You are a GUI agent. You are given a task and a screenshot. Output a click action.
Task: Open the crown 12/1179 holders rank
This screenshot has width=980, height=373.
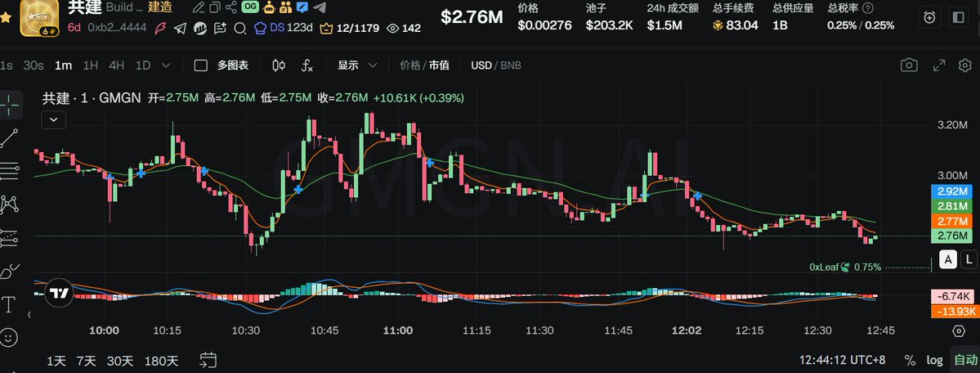349,28
